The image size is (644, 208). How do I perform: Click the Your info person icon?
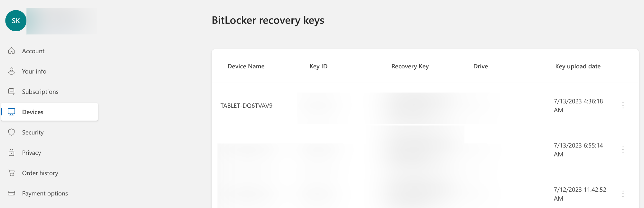pos(12,71)
